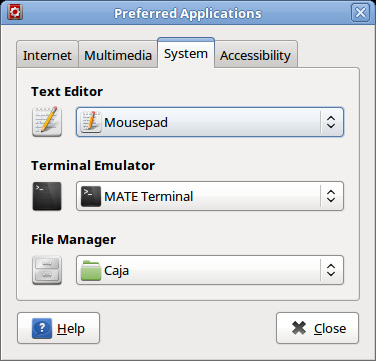Screen dimensions: 376x361
Task: Click the large Terminal Emulator icon
Action: (47, 196)
